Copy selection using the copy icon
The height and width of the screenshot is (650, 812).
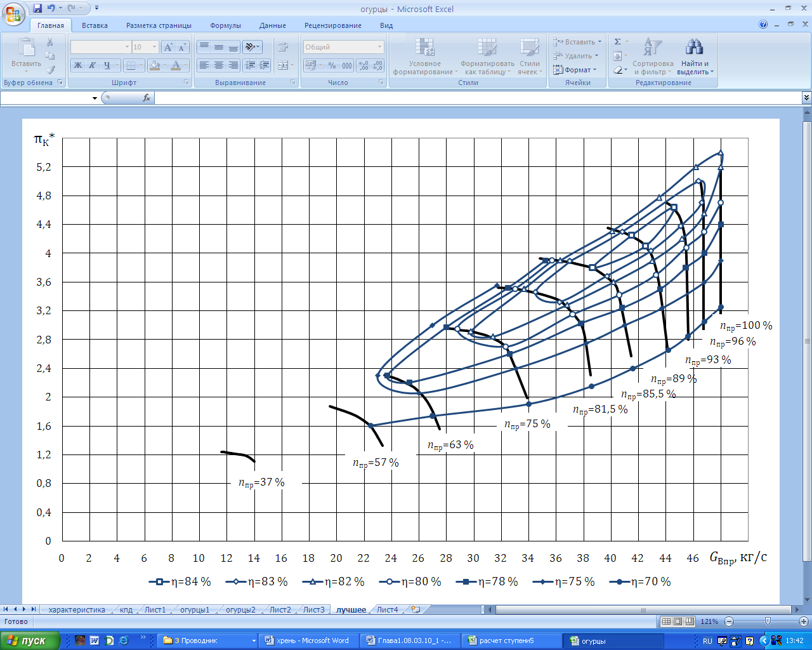[50, 56]
